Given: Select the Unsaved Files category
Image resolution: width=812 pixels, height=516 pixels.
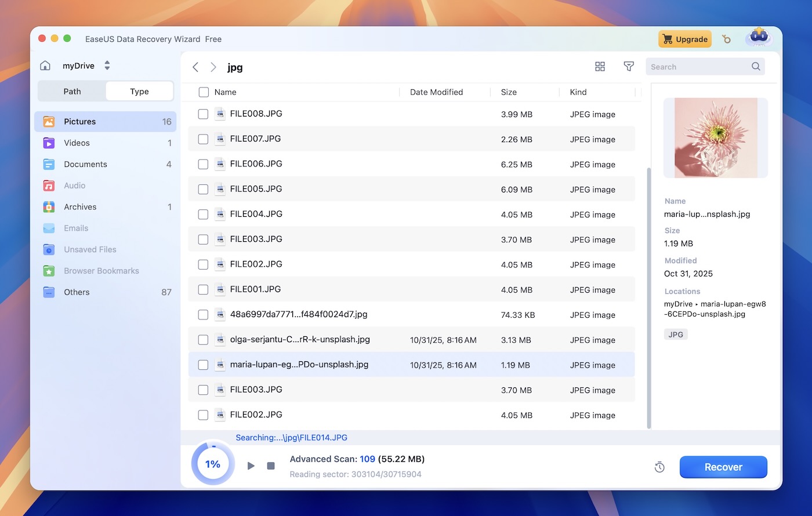Looking at the screenshot, I should pos(89,249).
